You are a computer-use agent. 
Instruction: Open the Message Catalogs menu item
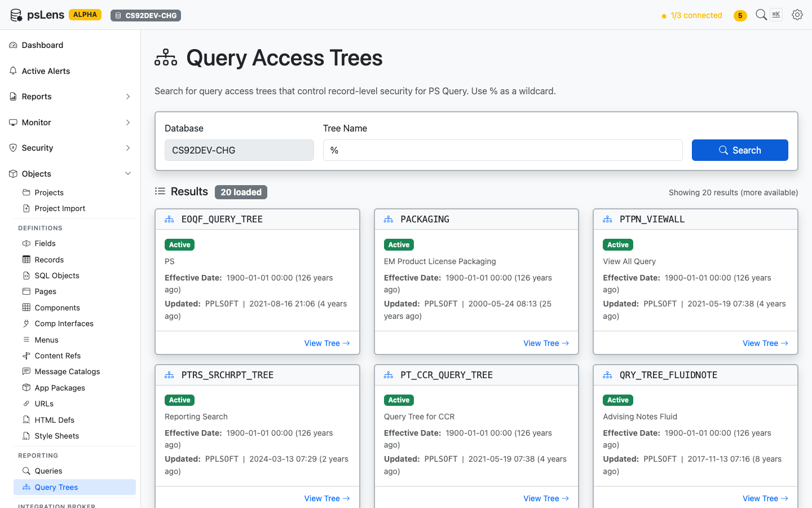coord(74,371)
